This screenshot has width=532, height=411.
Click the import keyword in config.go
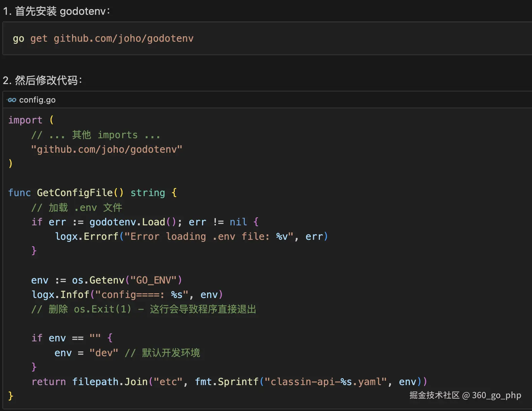[x=25, y=120]
